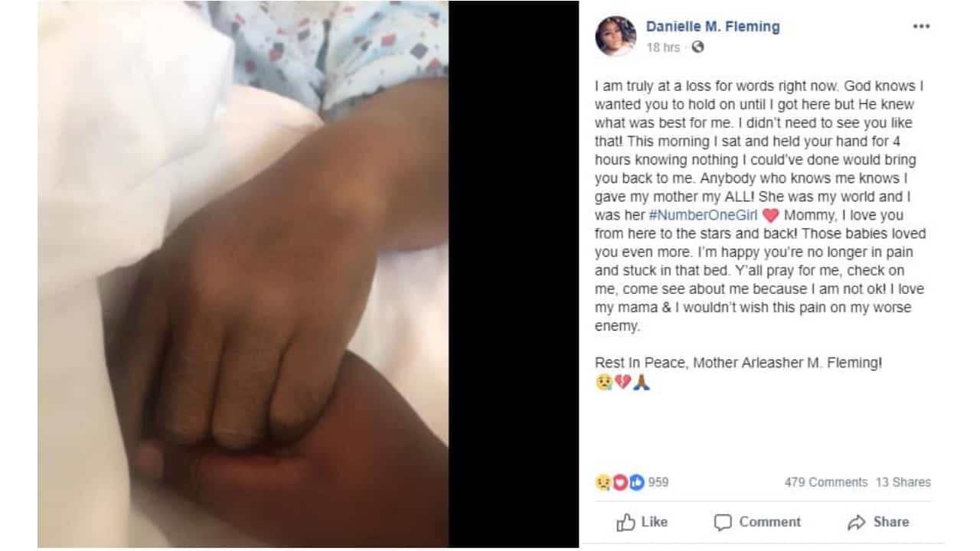Click the 18 hrs timestamp
Viewport: 980px width, 551px height.
[662, 47]
